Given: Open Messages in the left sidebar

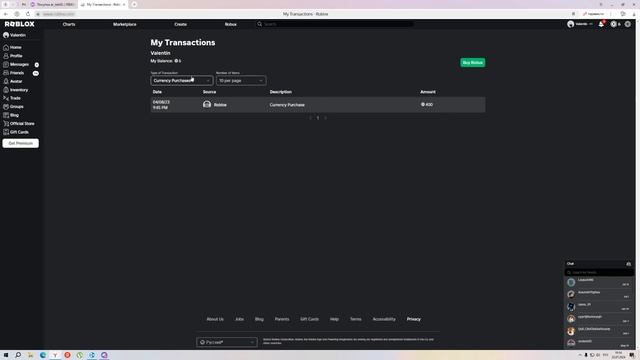Looking at the screenshot, I should pos(16,64).
